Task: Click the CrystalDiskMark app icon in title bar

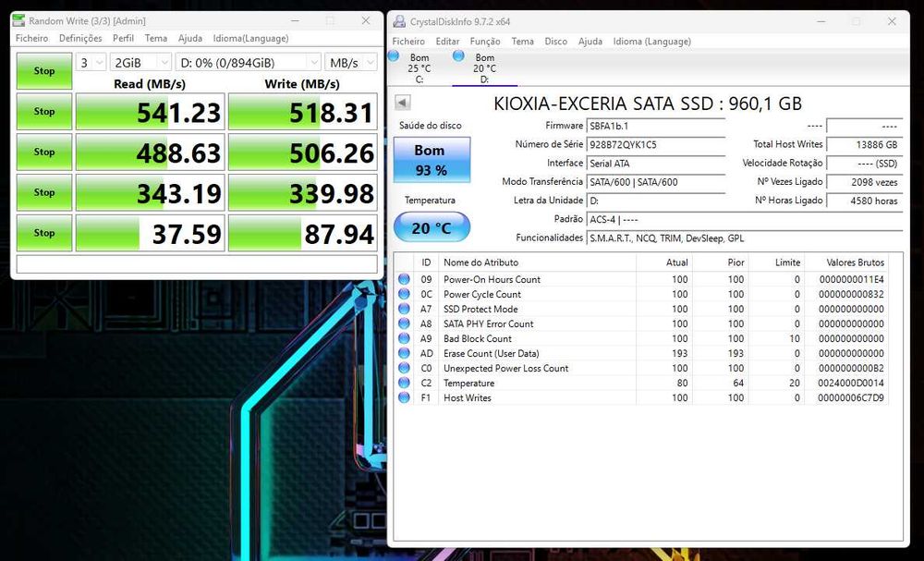Action: [18, 20]
